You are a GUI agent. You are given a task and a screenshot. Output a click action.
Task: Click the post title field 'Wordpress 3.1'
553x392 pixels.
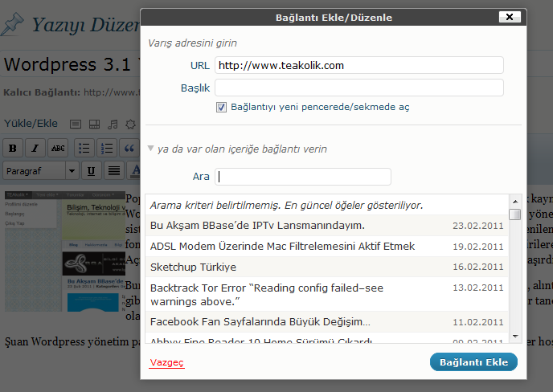click(x=71, y=64)
